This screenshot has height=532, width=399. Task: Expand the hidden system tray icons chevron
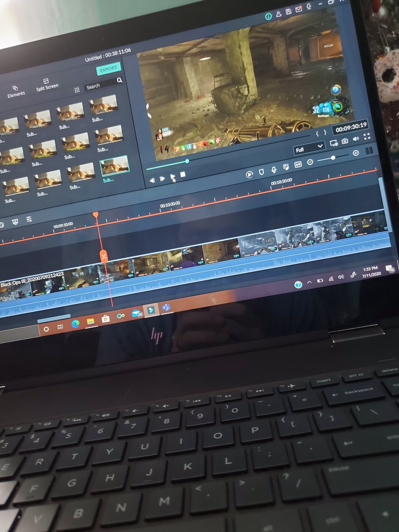click(309, 282)
